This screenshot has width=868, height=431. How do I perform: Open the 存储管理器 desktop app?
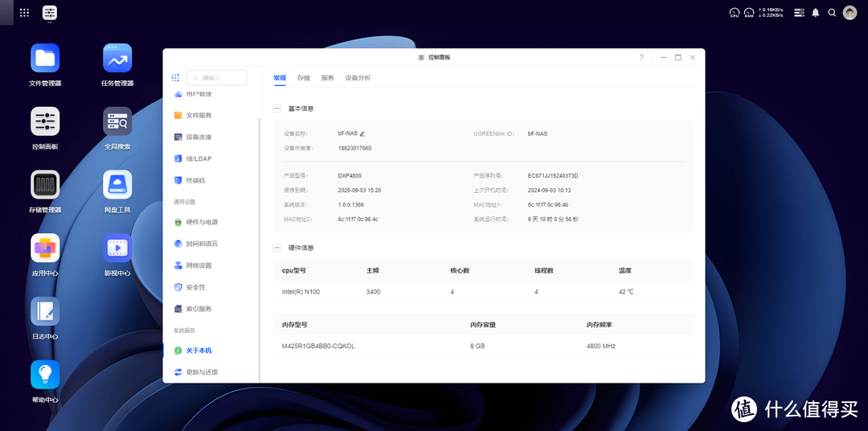click(x=45, y=185)
